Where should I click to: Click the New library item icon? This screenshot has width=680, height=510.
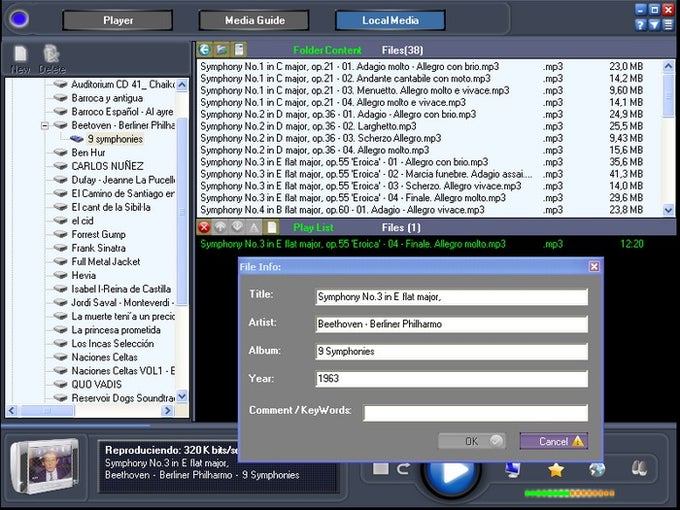pyautogui.click(x=20, y=54)
